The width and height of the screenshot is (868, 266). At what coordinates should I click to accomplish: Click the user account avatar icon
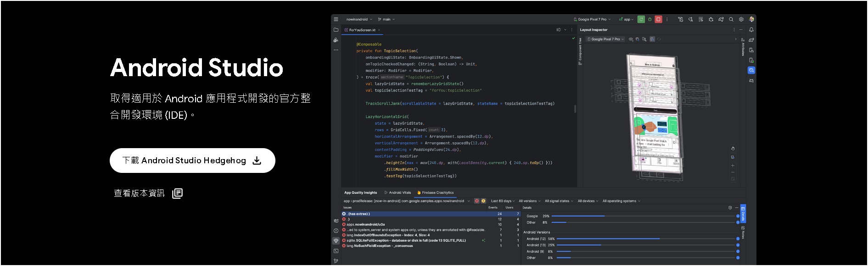click(751, 19)
